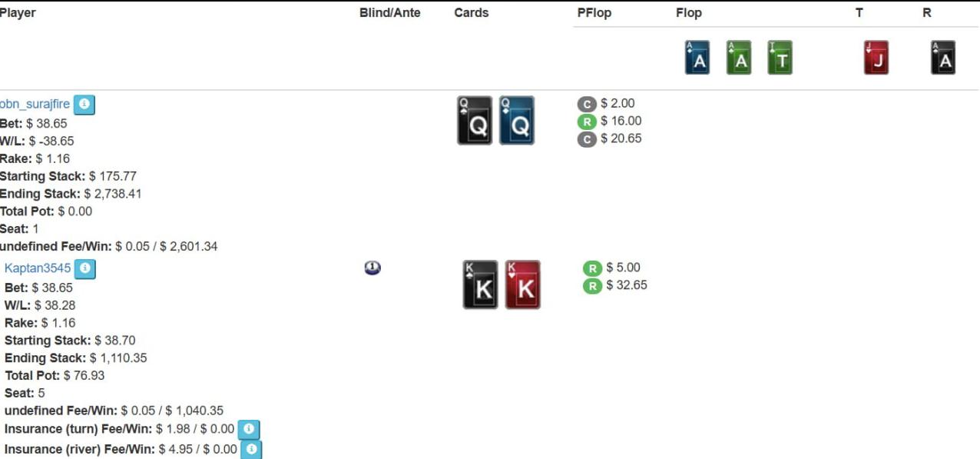Click the black Queen card of obn_surajfire
Image resolution: width=980 pixels, height=459 pixels.
tap(475, 121)
